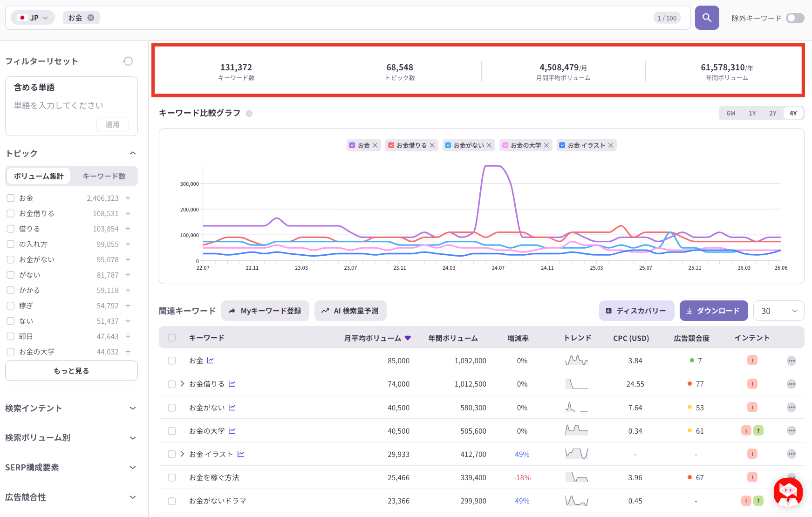Click the purple search magnifier button
The image size is (812, 517).
[707, 18]
